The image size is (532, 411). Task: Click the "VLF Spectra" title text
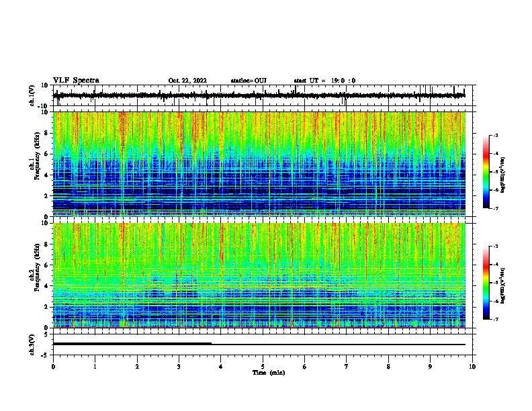click(76, 80)
